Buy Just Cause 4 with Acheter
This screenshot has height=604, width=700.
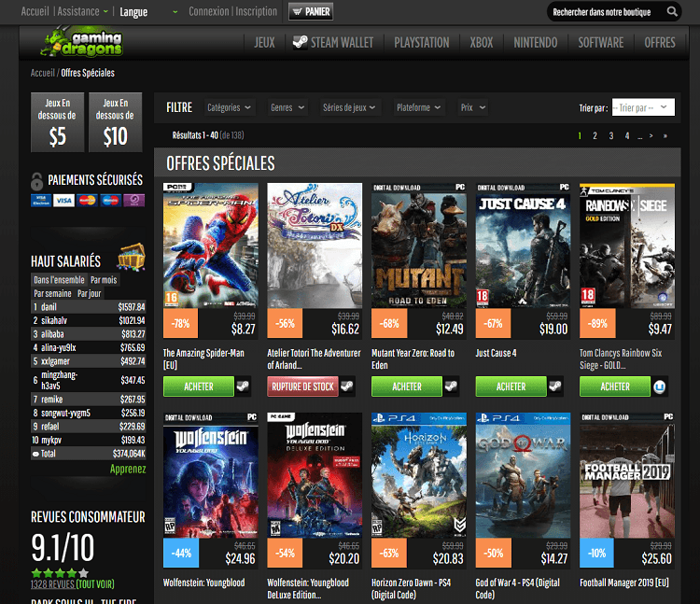tap(511, 386)
